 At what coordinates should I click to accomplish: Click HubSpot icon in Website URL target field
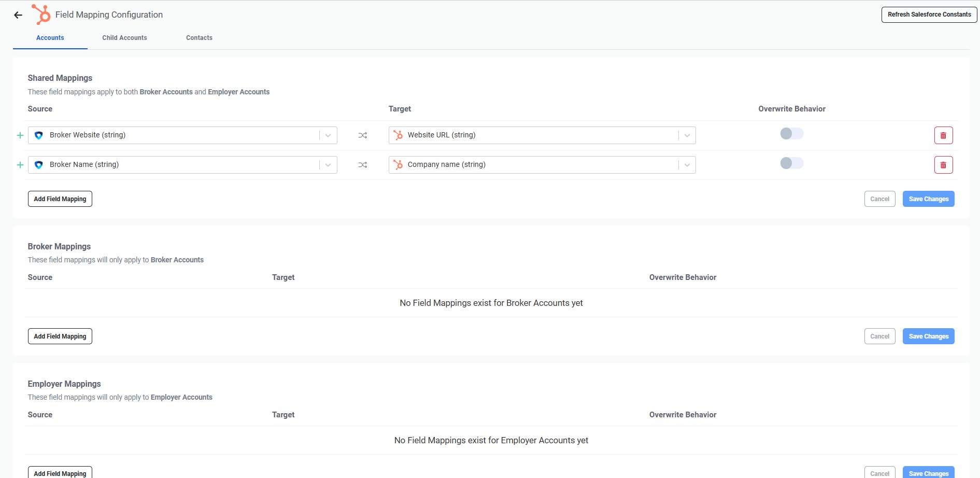click(398, 135)
